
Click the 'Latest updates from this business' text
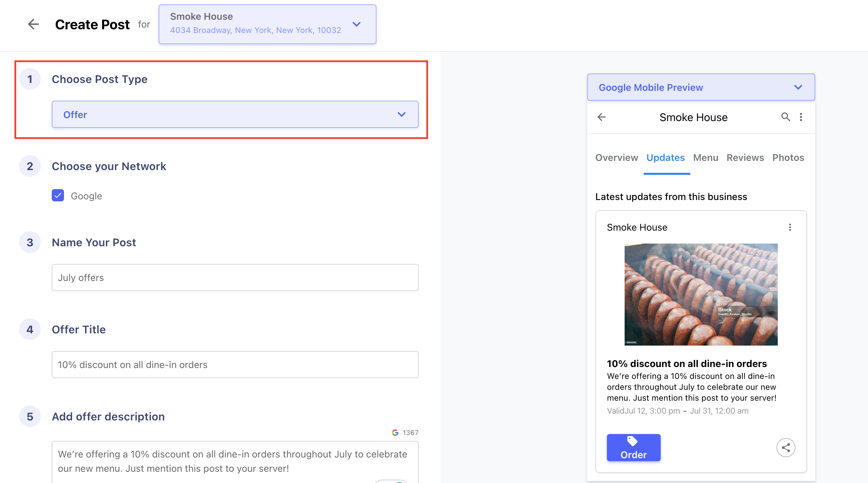[x=671, y=197]
